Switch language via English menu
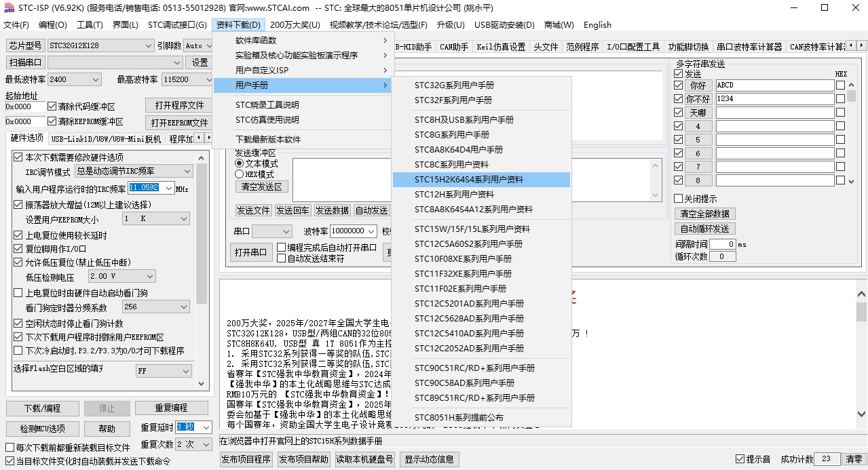This screenshot has width=868, height=470. pos(597,25)
